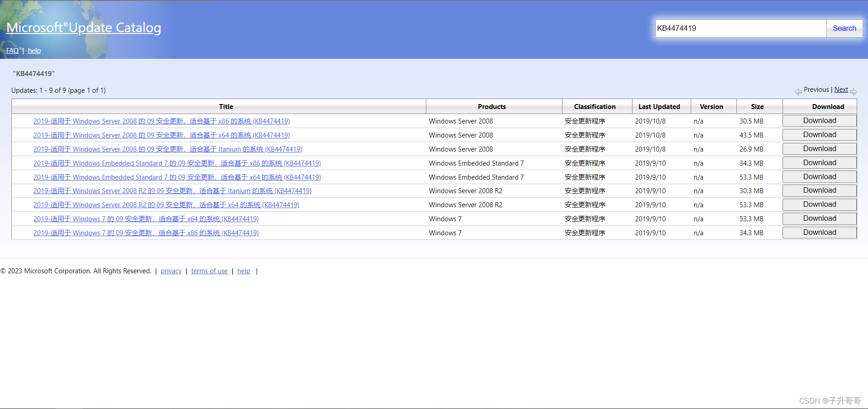Download the Windows 7 x86 update

(820, 233)
